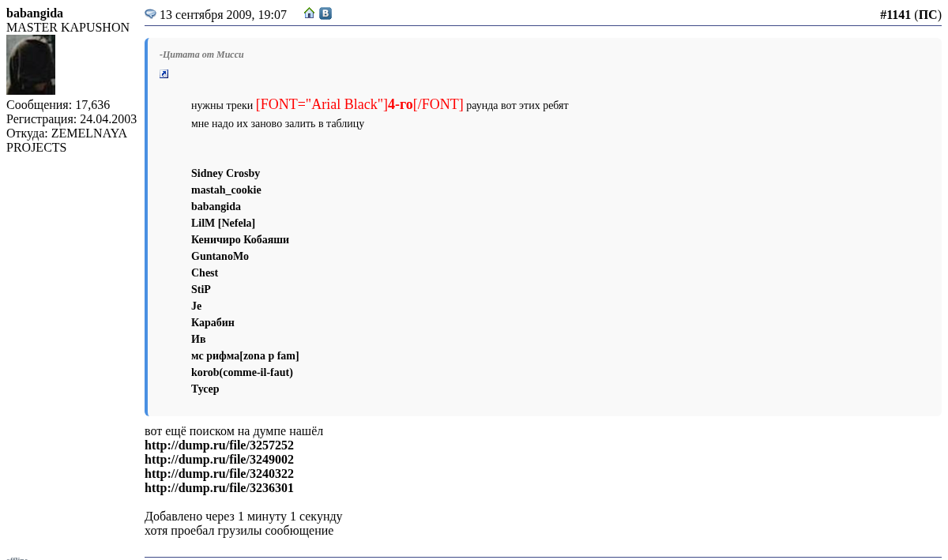The width and height of the screenshot is (948, 560).
Task: Open the VK profile icon
Action: pyautogui.click(x=325, y=13)
